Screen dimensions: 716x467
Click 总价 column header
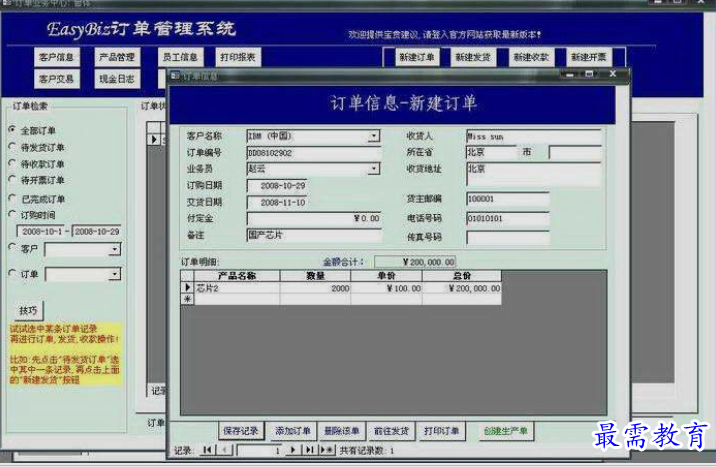[x=462, y=276]
